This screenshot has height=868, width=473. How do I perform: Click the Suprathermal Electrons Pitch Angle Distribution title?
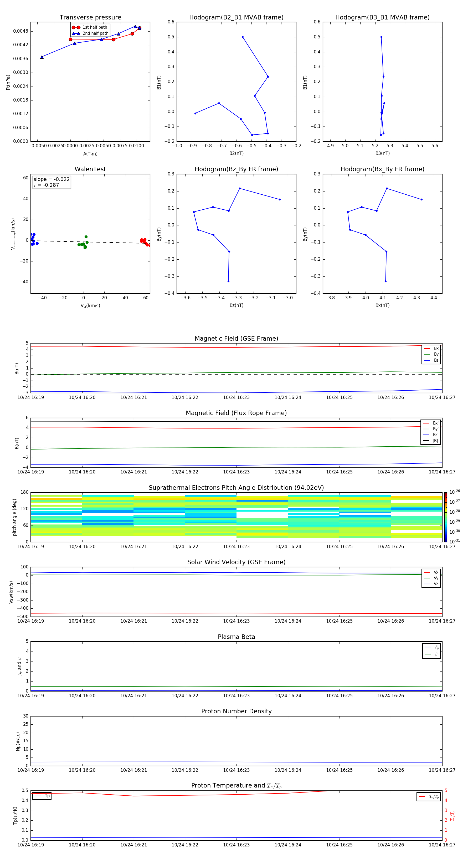pos(236,488)
